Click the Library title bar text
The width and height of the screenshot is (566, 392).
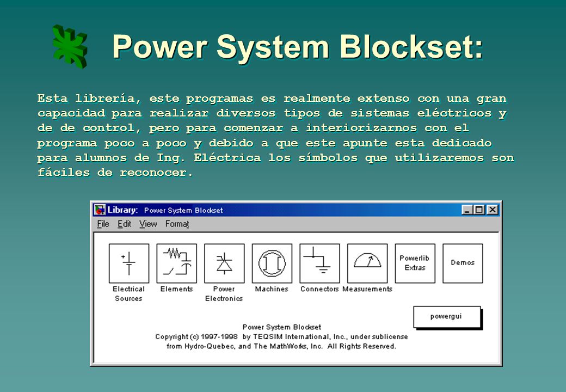pyautogui.click(x=165, y=210)
